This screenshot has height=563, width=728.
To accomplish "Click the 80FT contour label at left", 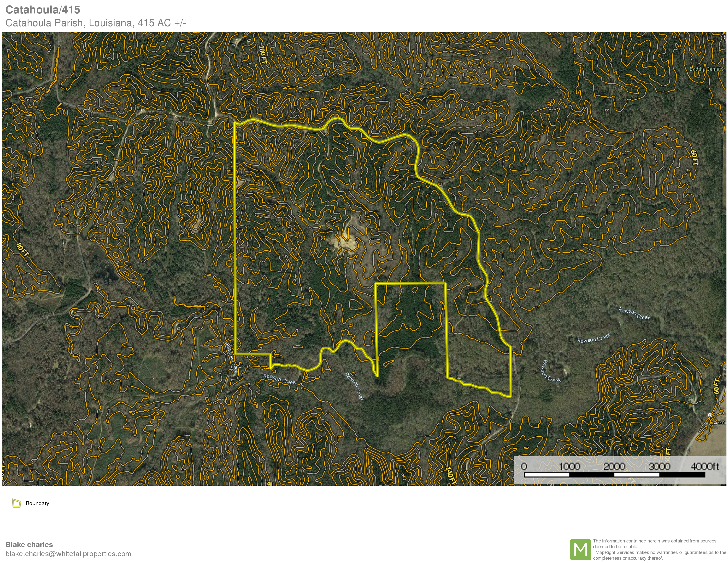I will [22, 249].
